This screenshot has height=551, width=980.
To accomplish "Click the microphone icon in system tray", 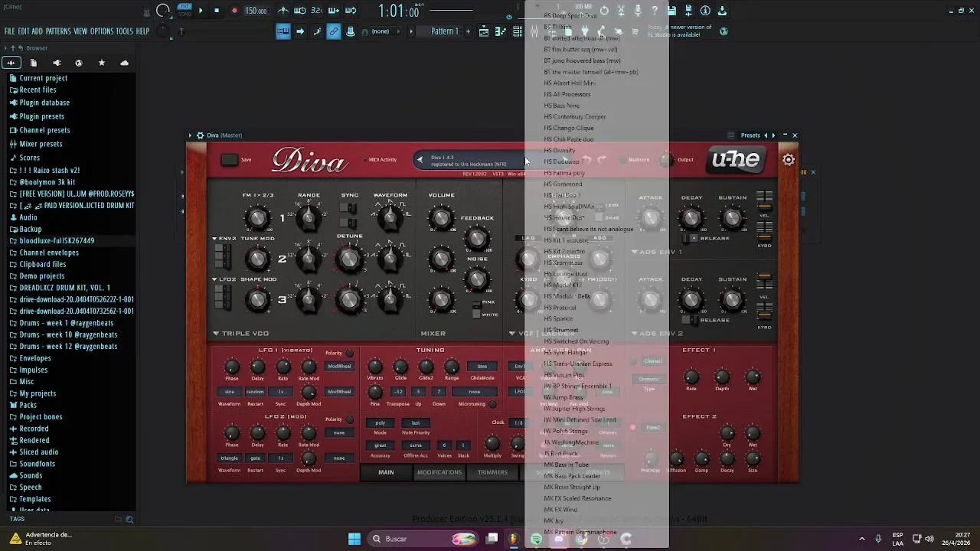I will [878, 539].
